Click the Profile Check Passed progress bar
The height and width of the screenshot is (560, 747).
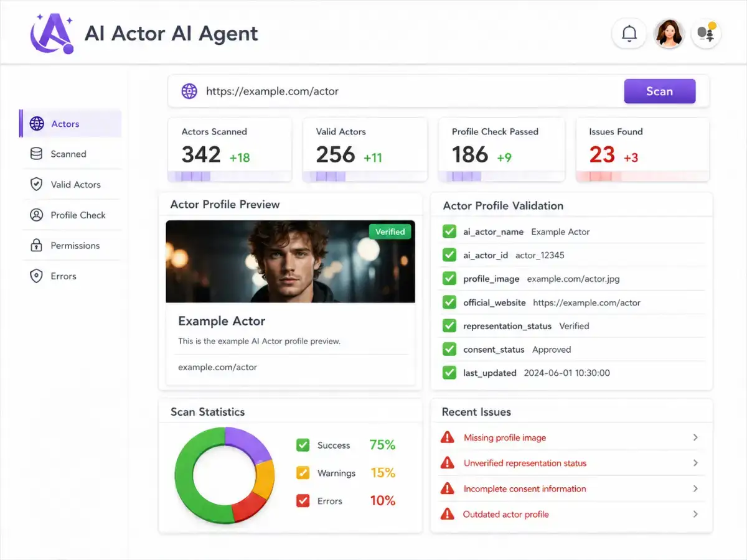click(501, 177)
